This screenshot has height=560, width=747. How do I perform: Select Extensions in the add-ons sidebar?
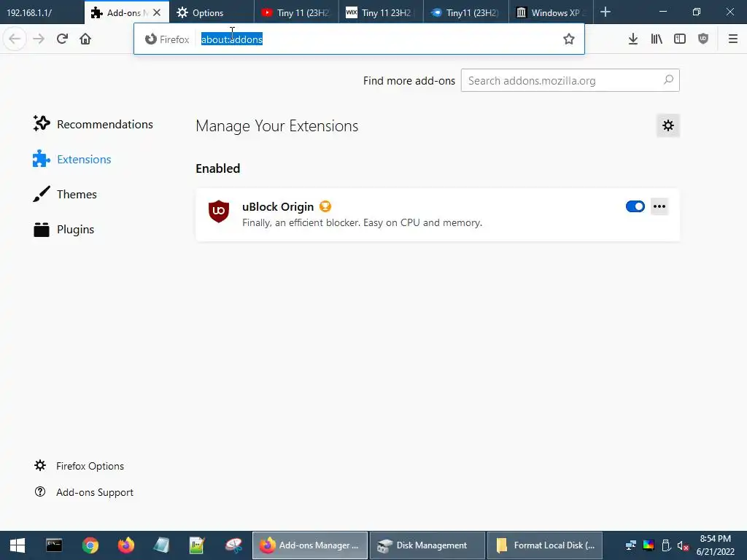72,159
